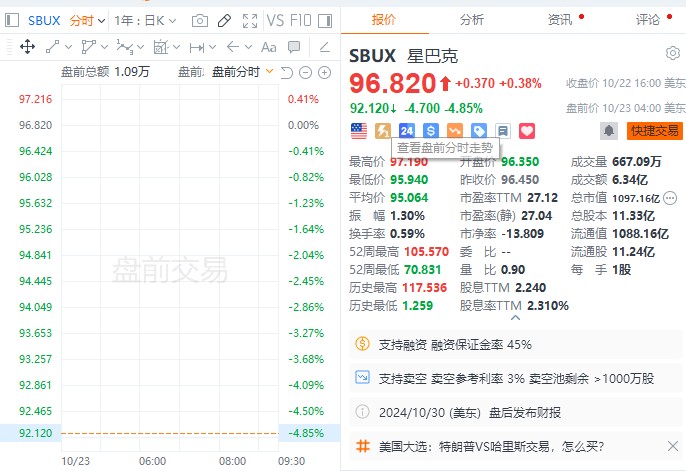Screen dimensions: 686x471
Task: Add a comment bubble annotation
Action: [294, 47]
